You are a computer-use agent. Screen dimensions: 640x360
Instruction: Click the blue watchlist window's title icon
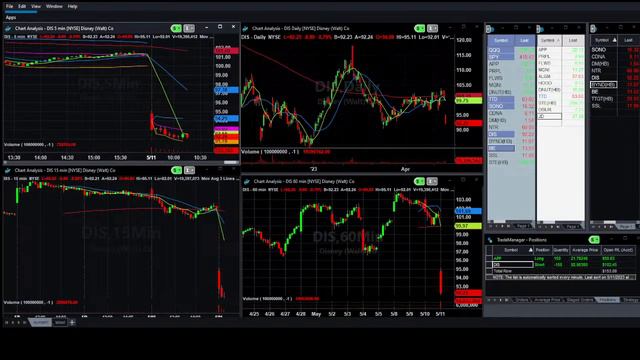(x=490, y=29)
